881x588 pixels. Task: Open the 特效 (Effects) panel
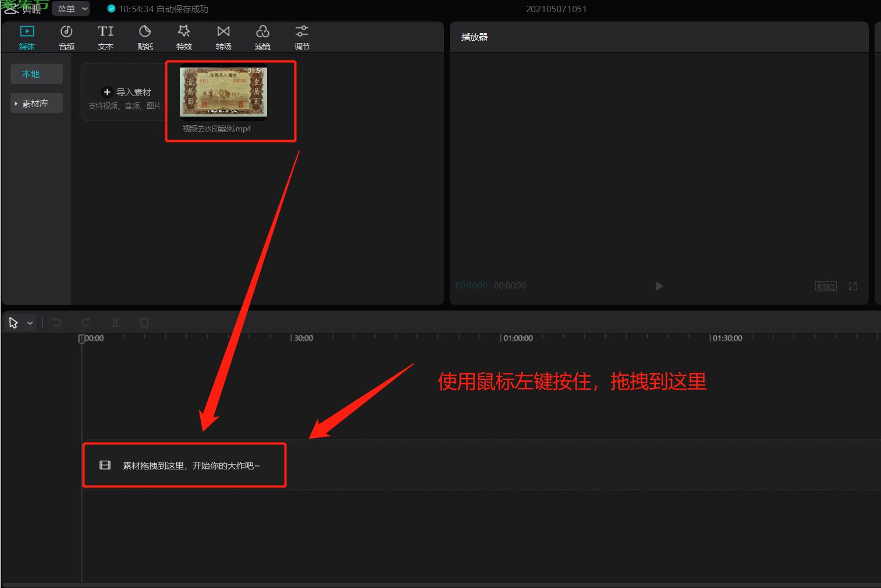coord(184,37)
